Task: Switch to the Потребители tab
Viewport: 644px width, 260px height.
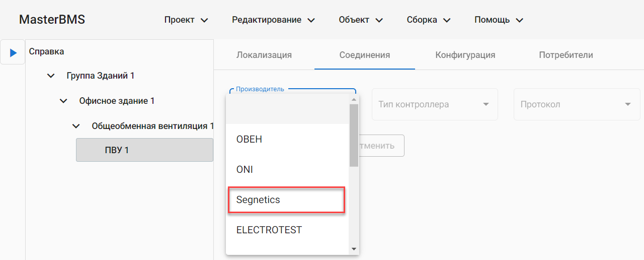Action: pos(566,55)
